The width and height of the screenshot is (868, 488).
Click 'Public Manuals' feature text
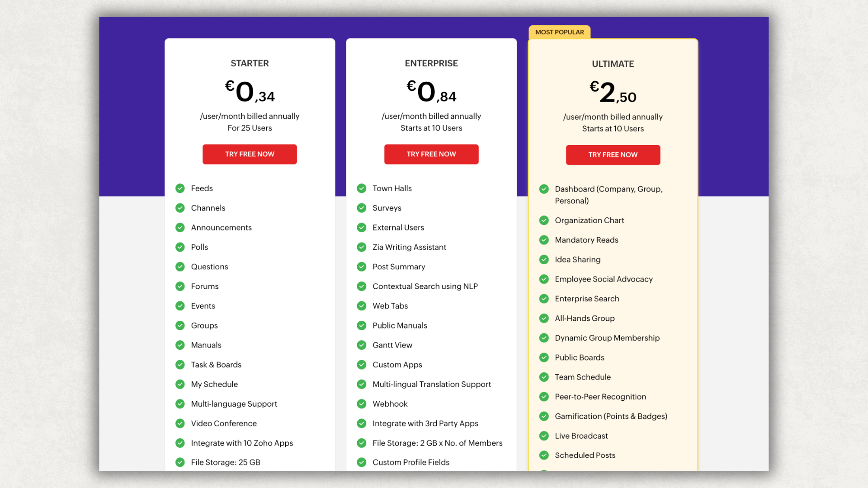[400, 326]
